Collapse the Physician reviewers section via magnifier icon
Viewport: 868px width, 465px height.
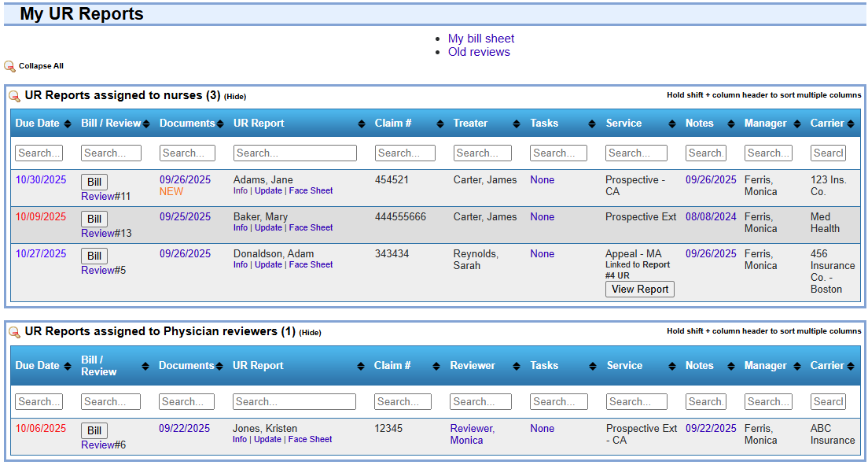click(14, 332)
